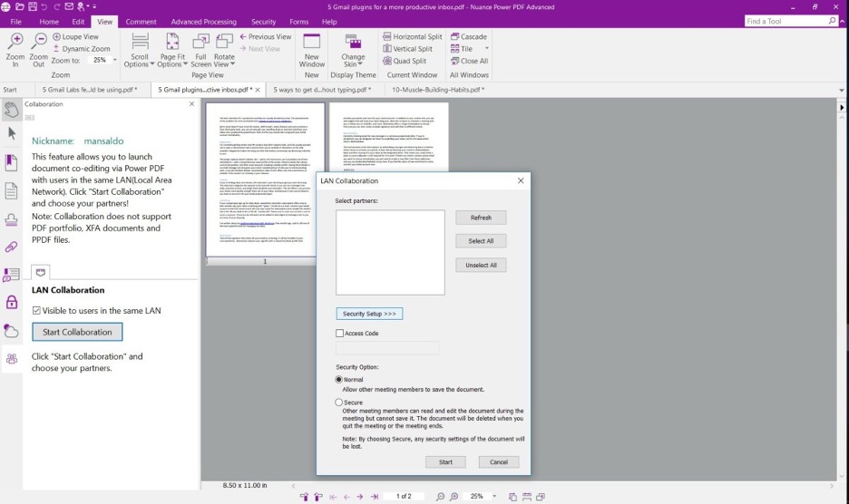This screenshot has width=849, height=504.
Task: Choose the Secure security option
Action: (x=340, y=402)
